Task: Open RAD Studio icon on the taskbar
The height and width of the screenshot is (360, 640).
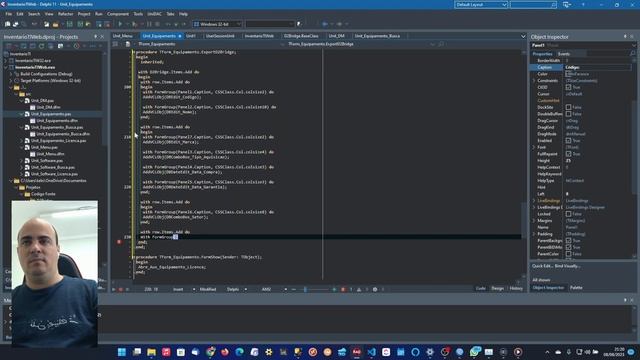Action: pyautogui.click(x=356, y=352)
